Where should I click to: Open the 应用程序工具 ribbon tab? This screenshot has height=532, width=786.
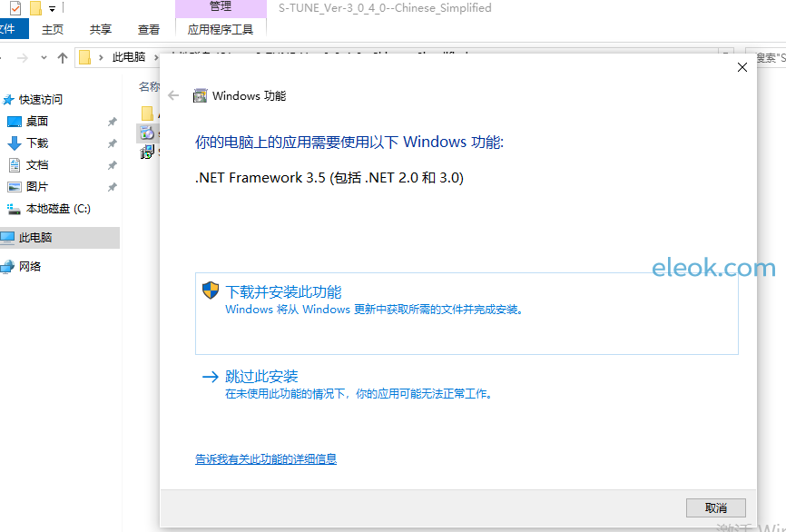coord(221,30)
